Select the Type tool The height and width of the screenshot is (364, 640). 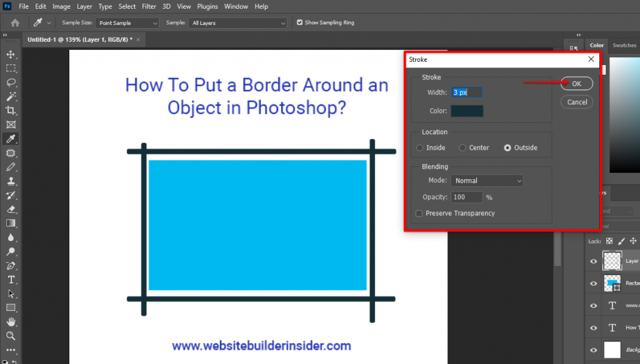(10, 279)
